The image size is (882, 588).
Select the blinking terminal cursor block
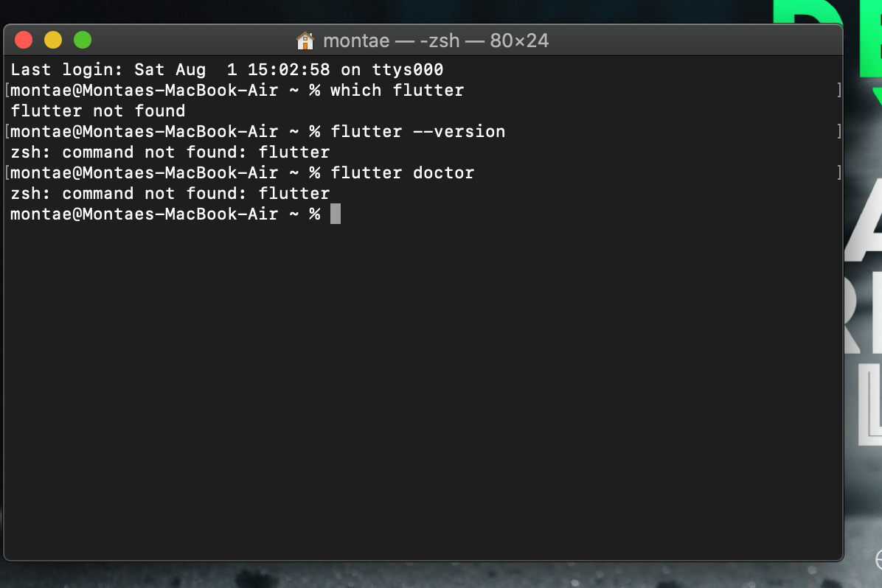334,213
